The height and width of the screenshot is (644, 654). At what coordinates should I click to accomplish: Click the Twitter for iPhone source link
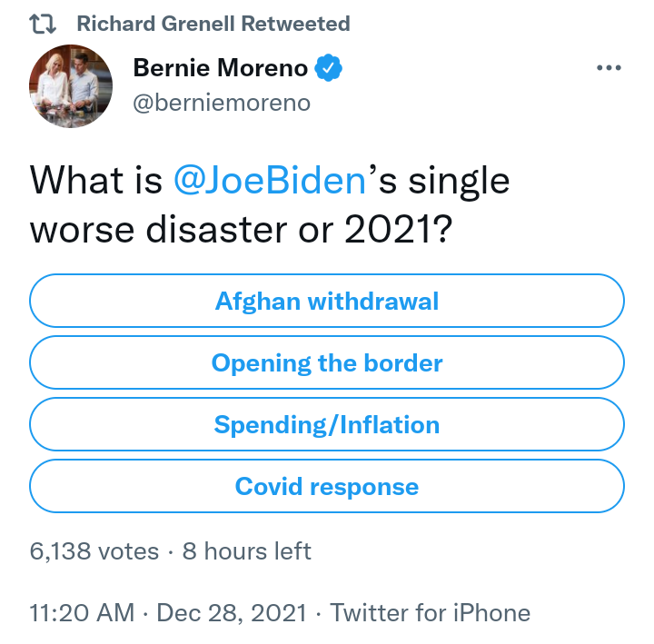point(430,613)
